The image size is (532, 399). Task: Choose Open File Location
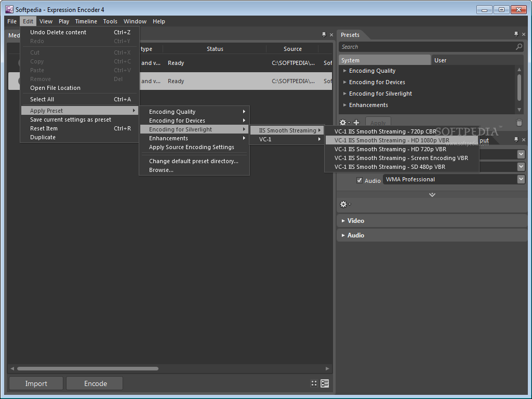pyautogui.click(x=79, y=88)
